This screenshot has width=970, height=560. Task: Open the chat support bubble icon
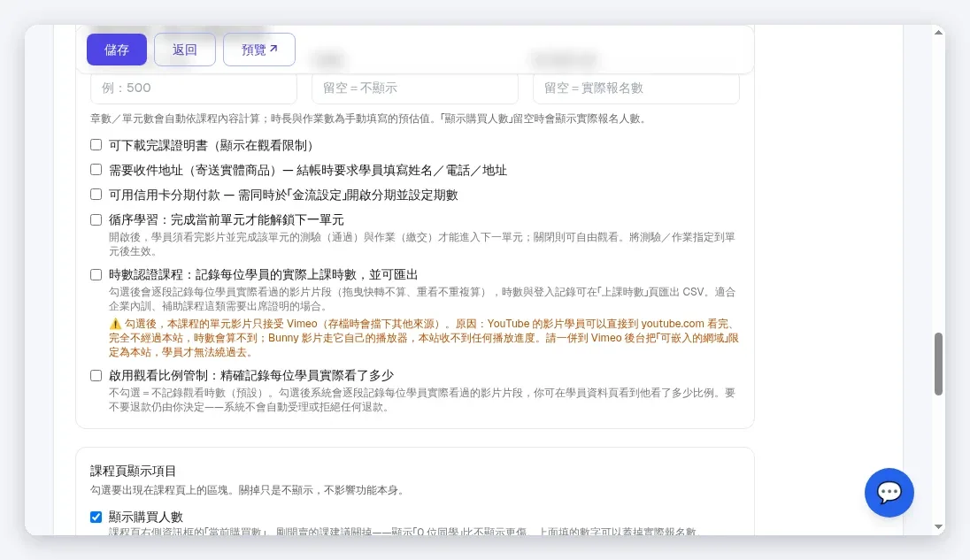click(889, 493)
